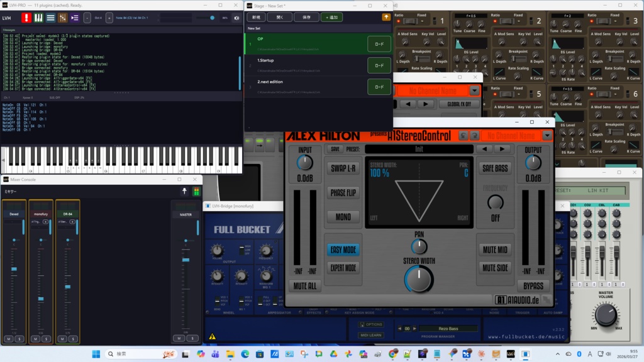
Task: Solo the Dexed mixer channel
Action: pos(19,339)
